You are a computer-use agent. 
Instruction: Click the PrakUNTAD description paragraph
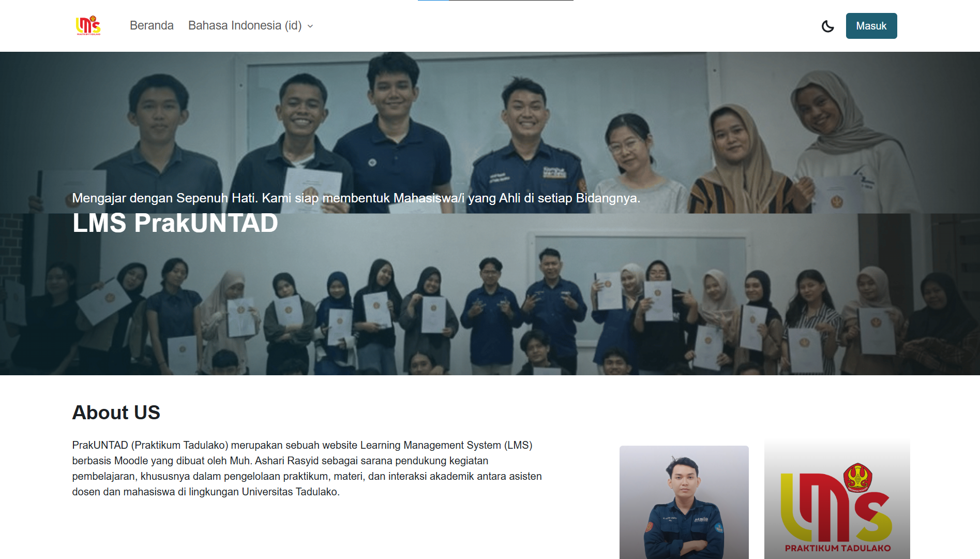click(x=307, y=468)
